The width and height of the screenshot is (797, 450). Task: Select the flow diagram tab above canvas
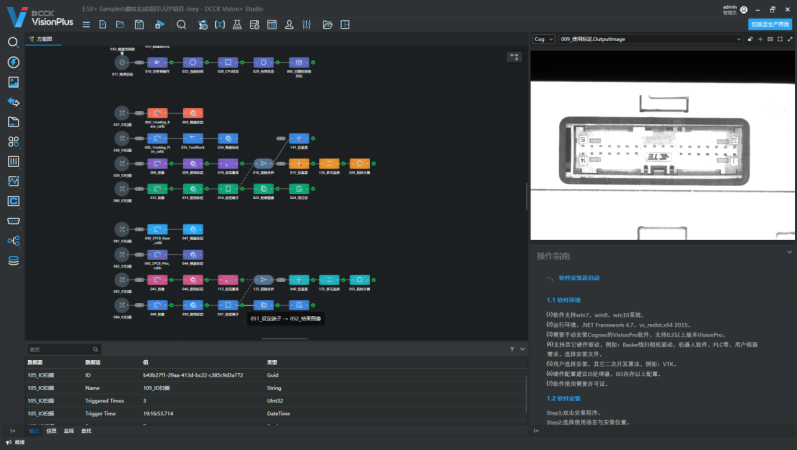point(43,39)
